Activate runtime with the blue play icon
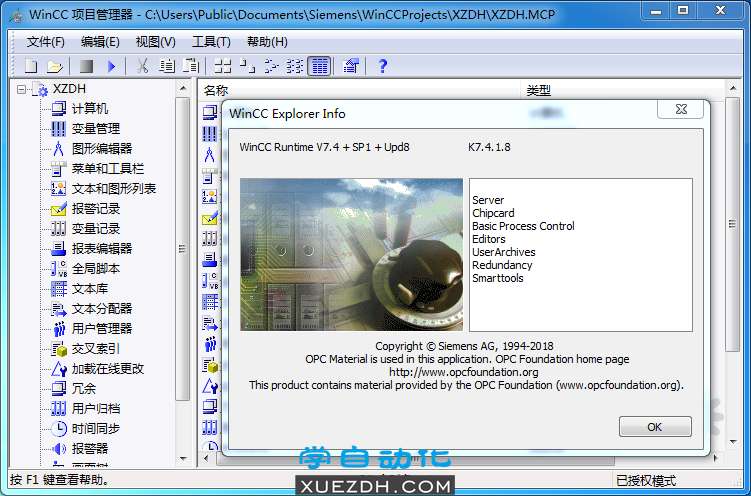The height and width of the screenshot is (496, 751). click(112, 66)
